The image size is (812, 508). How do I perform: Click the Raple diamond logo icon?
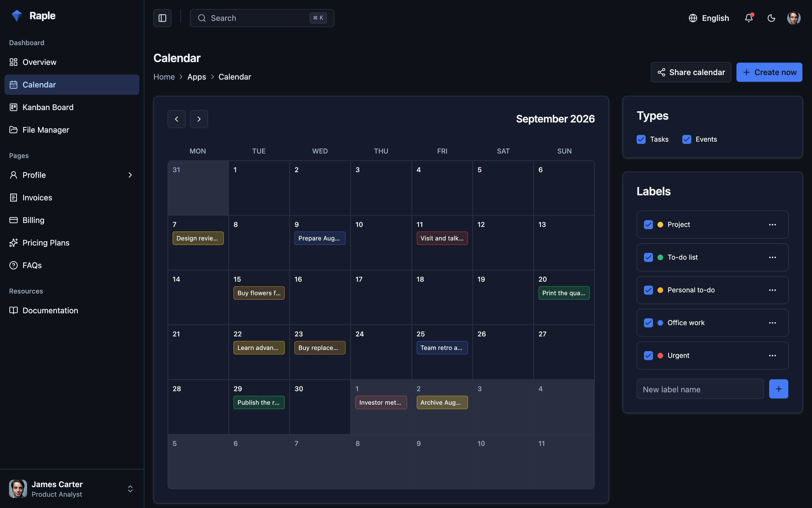[16, 16]
